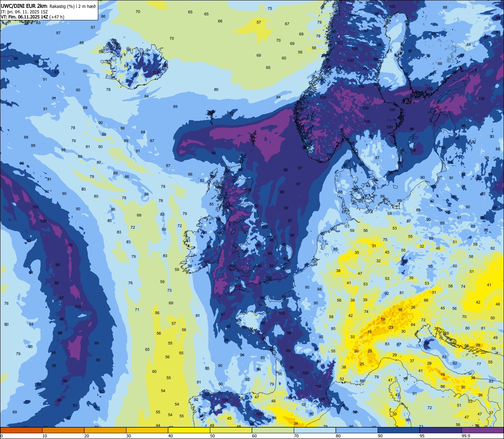This screenshot has width=504, height=439.
Task: Pick the pale yellow 50–60 legend swatch
Action: point(231,430)
